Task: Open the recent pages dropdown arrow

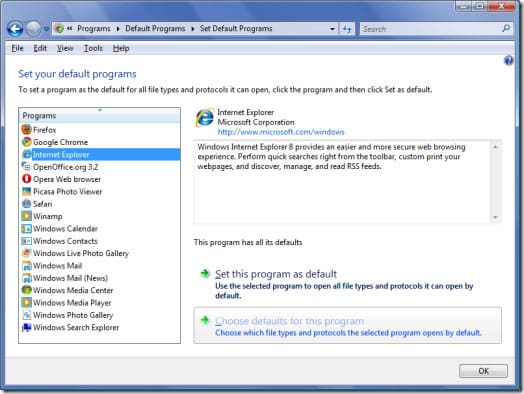Action: 46,29
